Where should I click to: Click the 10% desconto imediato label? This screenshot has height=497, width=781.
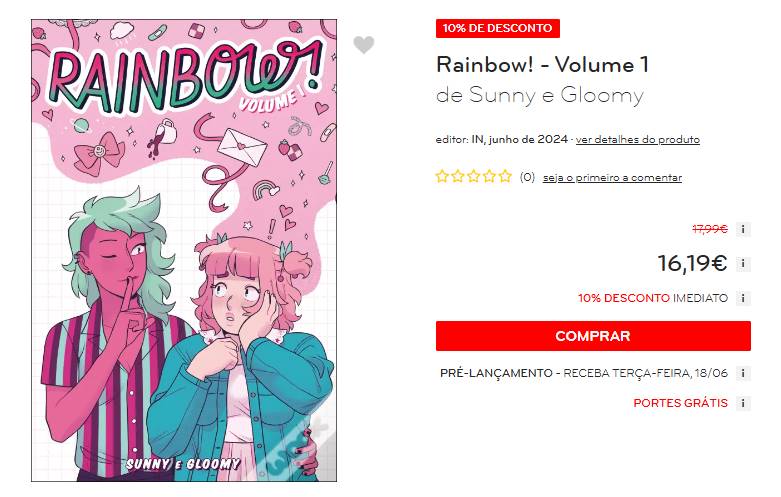[652, 298]
